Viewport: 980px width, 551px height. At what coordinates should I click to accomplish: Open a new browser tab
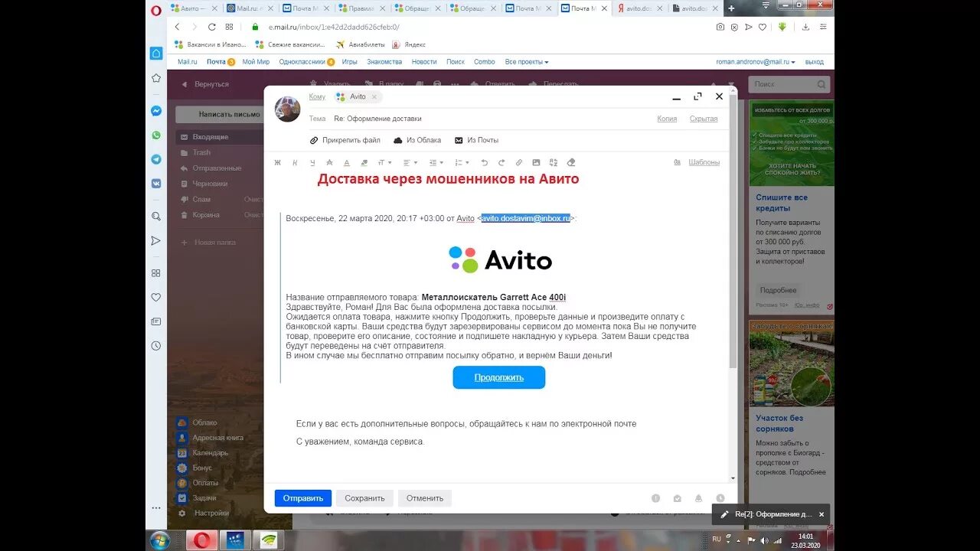pyautogui.click(x=731, y=8)
